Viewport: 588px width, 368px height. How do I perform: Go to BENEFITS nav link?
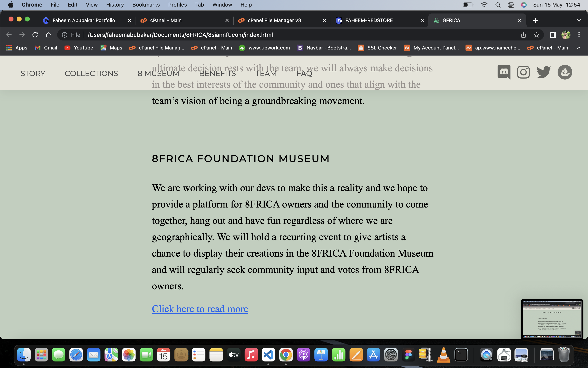click(217, 74)
